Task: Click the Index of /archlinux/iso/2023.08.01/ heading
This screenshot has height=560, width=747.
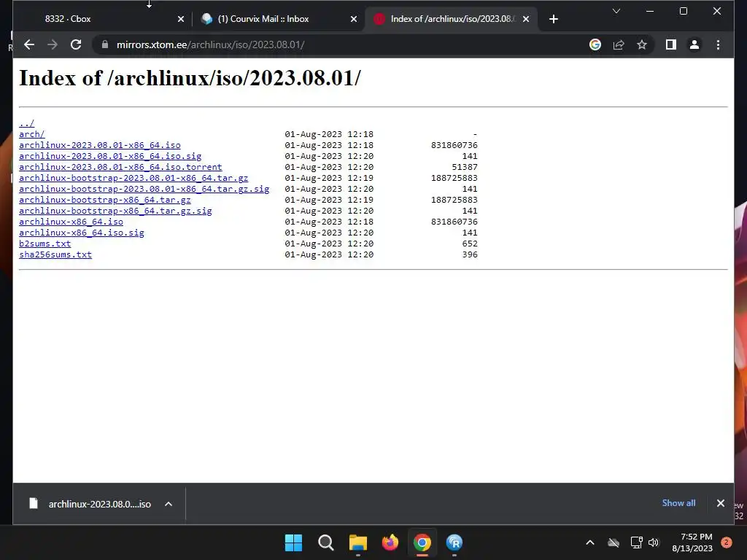Action: click(x=190, y=78)
